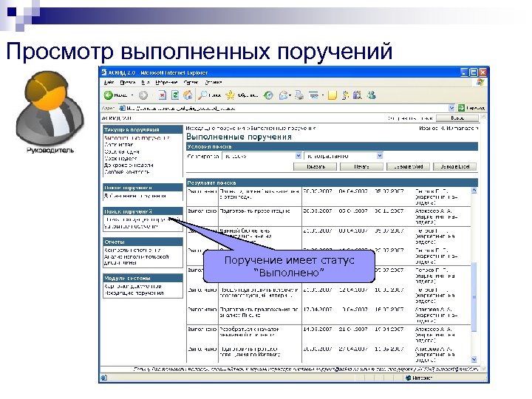The image size is (532, 399).
Task: Open the Search pane magnifier icon
Action: 203,95
